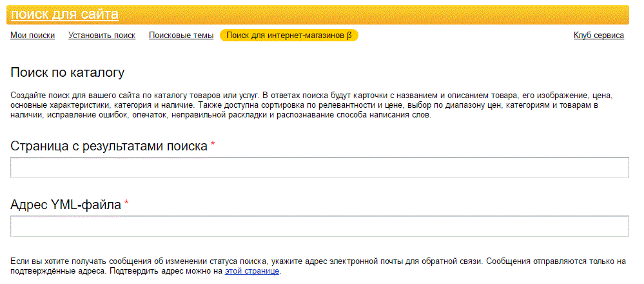Open the "Установить поиск" section

102,35
